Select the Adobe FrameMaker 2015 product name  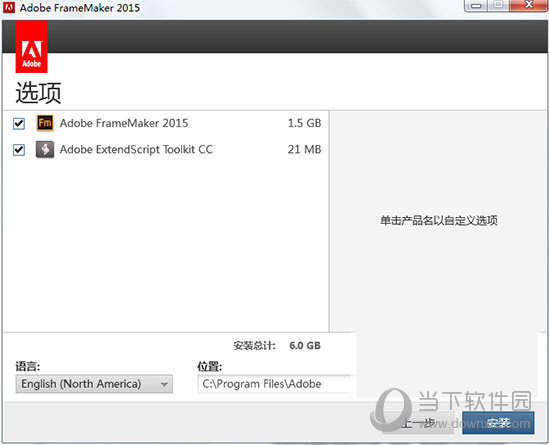pos(124,123)
